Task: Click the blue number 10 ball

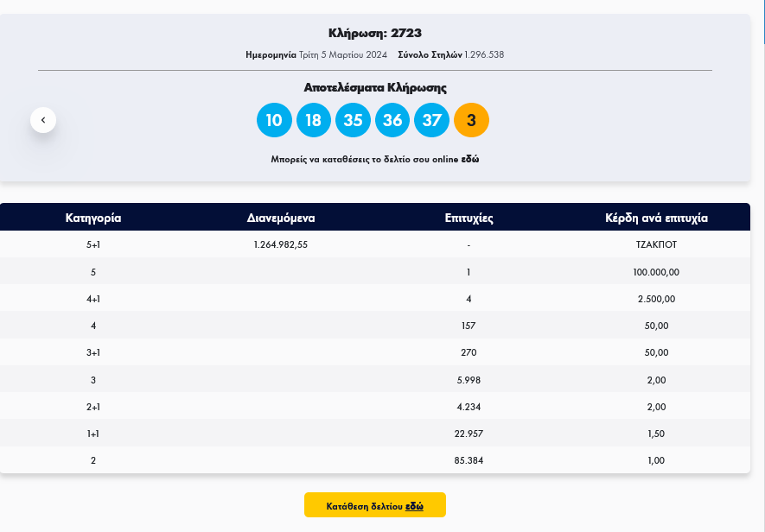Action: (x=274, y=120)
